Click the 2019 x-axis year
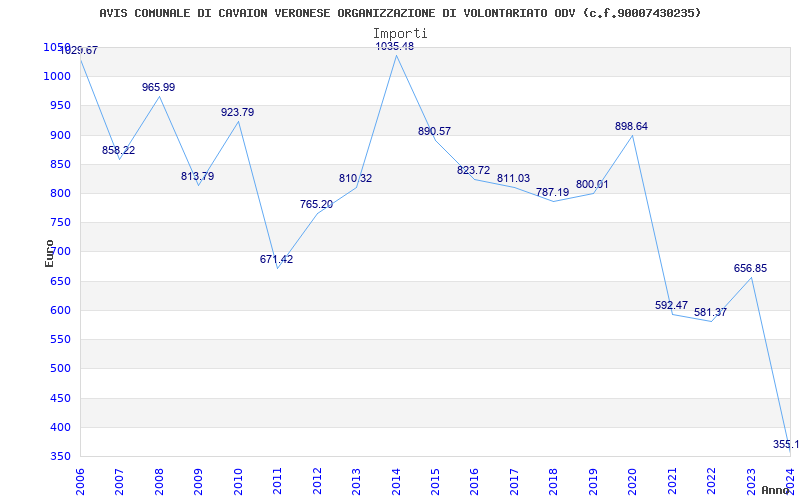Viewport: 800px width, 500px height. (x=593, y=481)
